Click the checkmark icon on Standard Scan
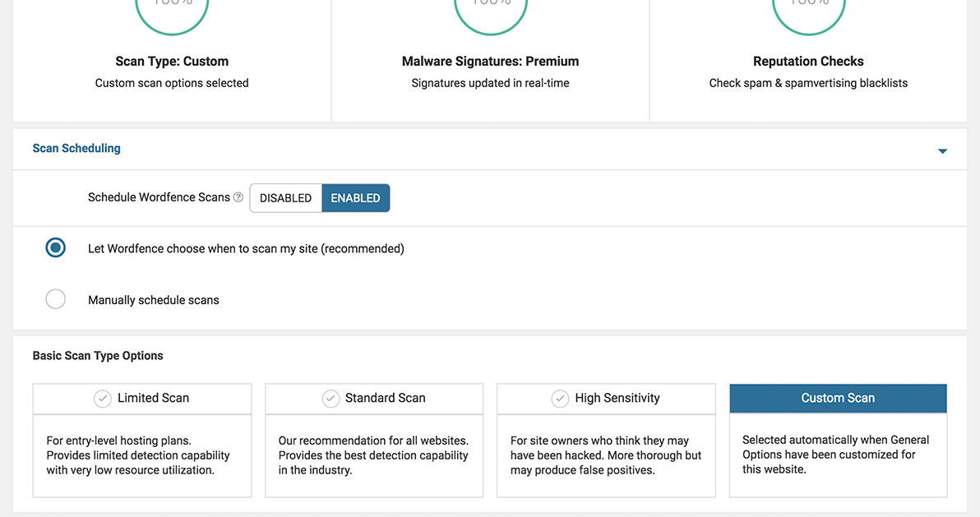Screen dimensions: 980x517 pyautogui.click(x=331, y=399)
